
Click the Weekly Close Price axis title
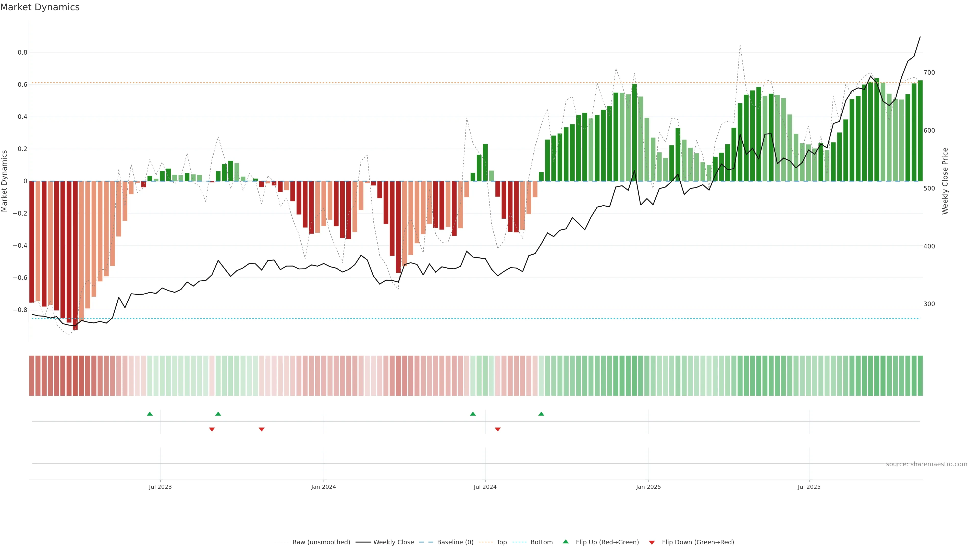(x=945, y=181)
